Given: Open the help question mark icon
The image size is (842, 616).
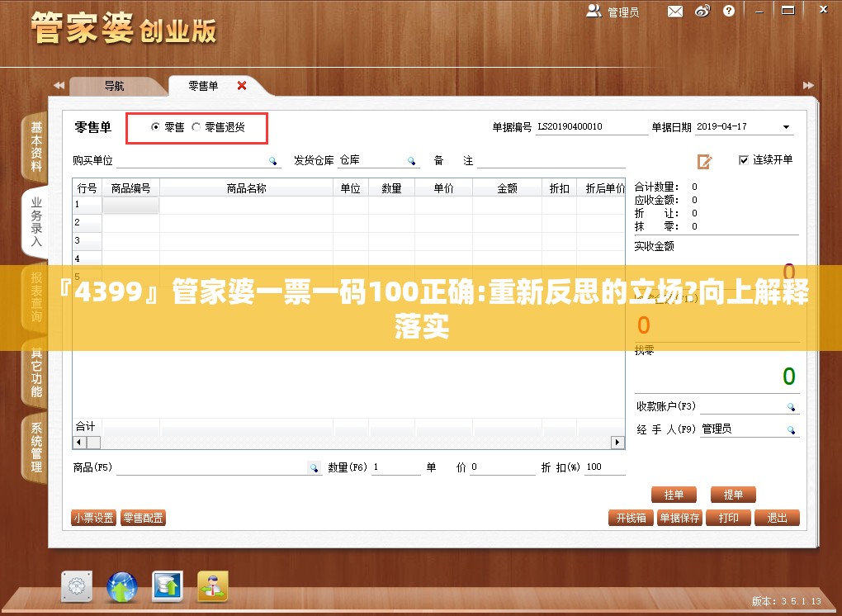Looking at the screenshot, I should point(729,12).
